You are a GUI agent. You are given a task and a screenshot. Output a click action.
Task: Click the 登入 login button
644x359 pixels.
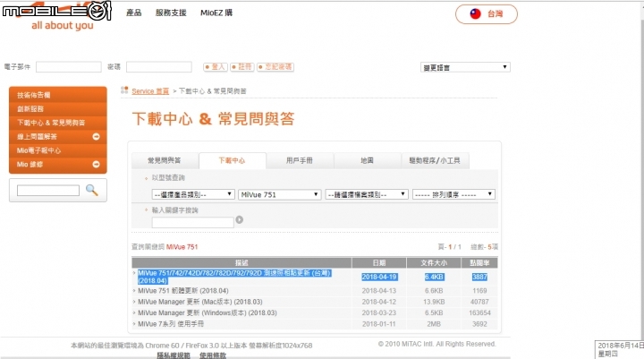pyautogui.click(x=216, y=67)
